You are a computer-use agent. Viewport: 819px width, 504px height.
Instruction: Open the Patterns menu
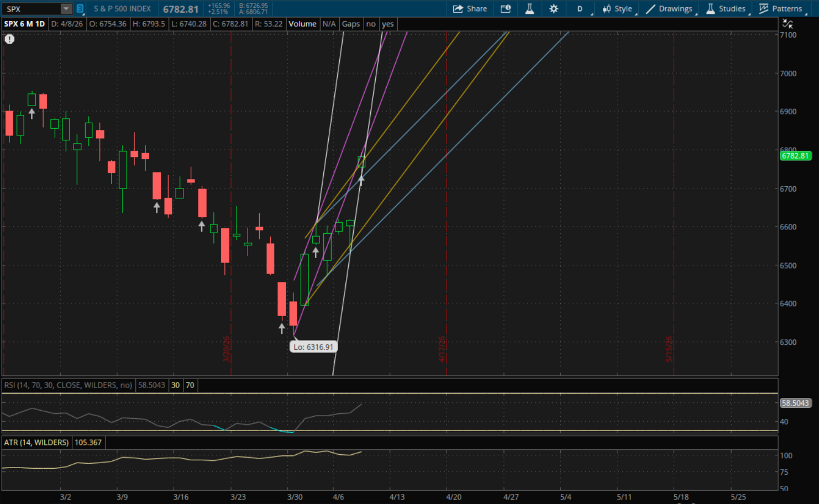(780, 9)
